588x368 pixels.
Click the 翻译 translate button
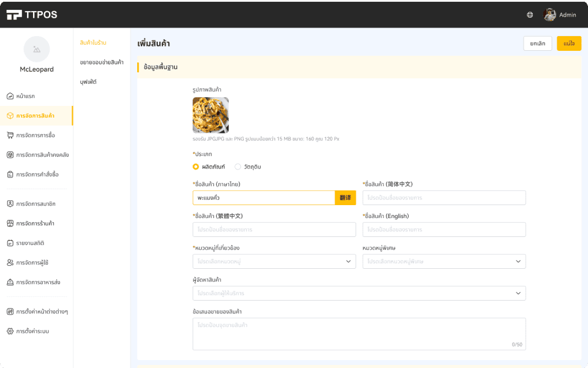(x=345, y=198)
